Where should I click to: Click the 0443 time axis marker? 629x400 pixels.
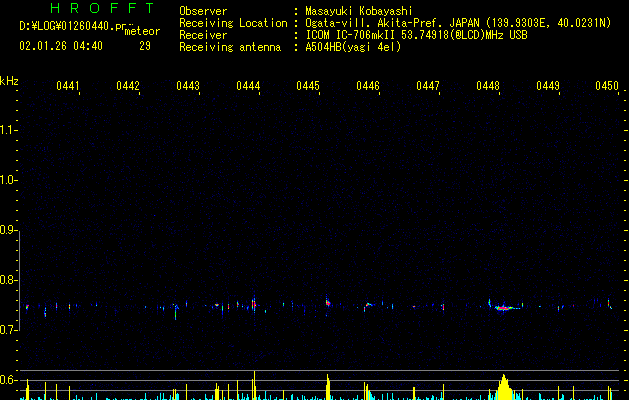[188, 86]
